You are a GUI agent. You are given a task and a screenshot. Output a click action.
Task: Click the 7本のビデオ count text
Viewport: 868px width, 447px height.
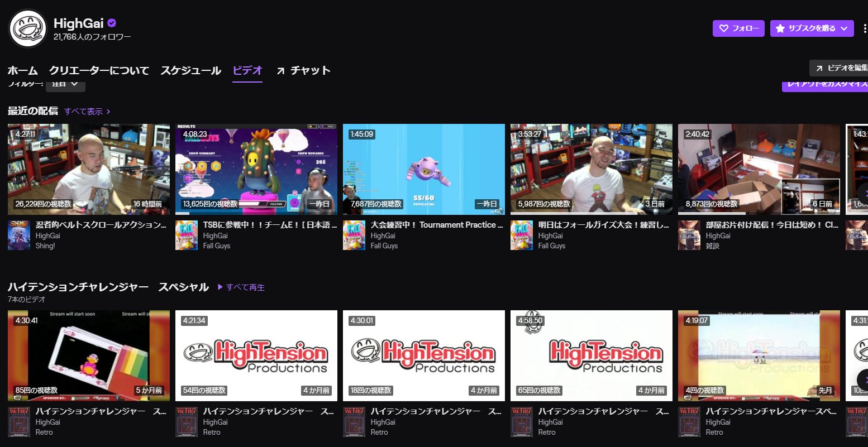coord(27,300)
